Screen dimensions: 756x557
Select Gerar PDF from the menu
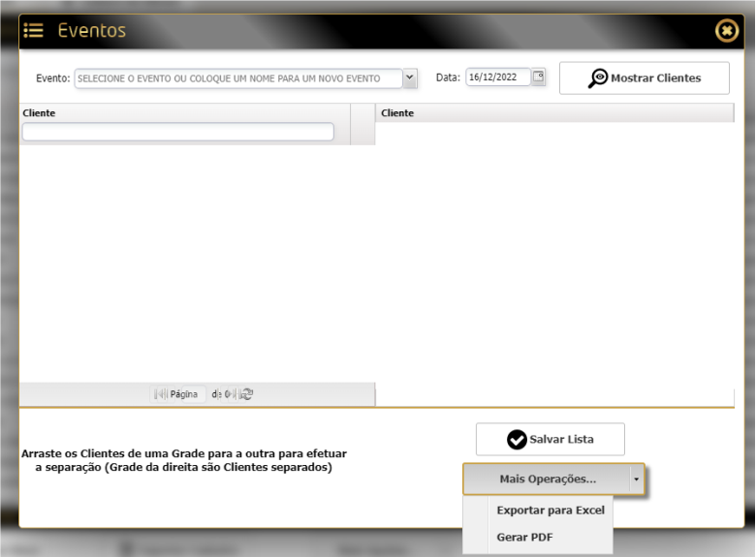coord(524,538)
